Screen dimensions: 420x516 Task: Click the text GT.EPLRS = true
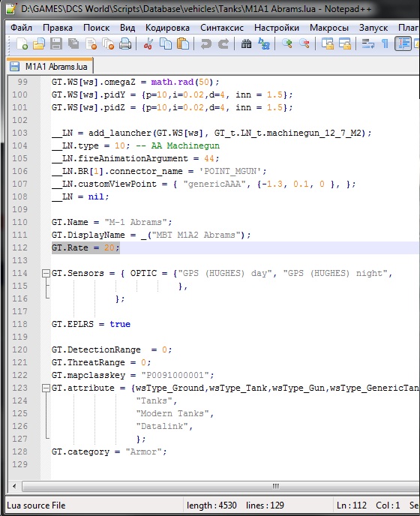coord(91,325)
